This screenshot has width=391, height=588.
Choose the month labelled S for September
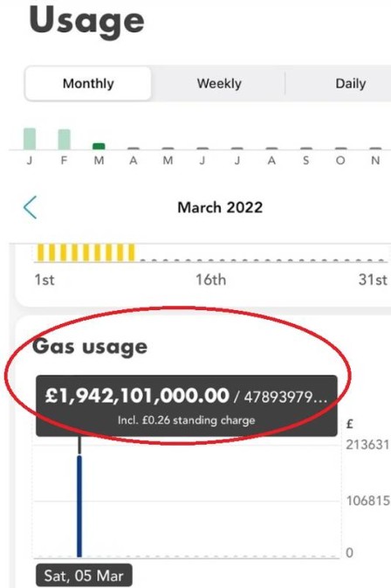tap(306, 161)
